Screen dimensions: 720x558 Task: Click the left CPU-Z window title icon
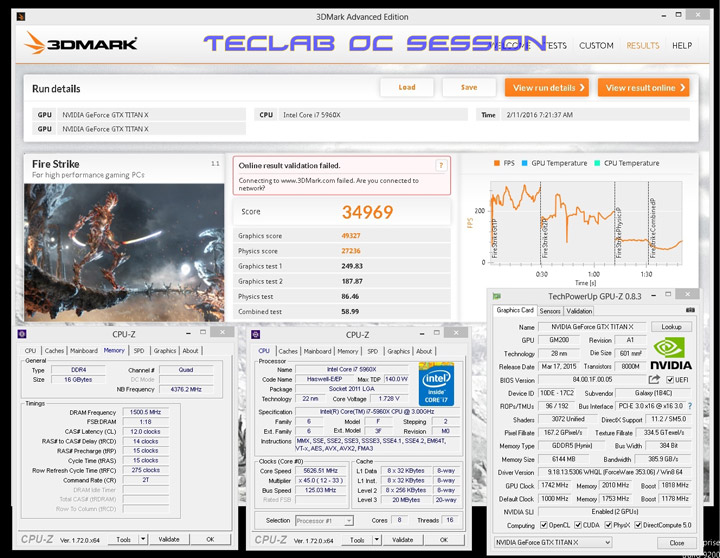pos(22,334)
